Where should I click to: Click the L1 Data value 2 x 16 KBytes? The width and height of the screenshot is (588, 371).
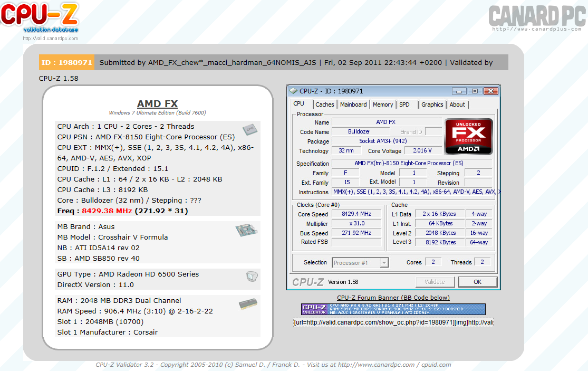(x=439, y=214)
